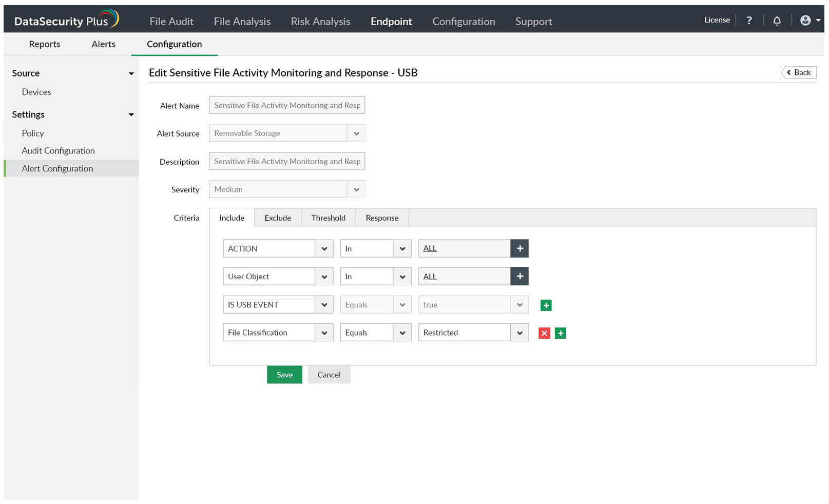Switch to the Threshold criteria tab
Viewport: 829px width, 504px height.
pyautogui.click(x=328, y=218)
